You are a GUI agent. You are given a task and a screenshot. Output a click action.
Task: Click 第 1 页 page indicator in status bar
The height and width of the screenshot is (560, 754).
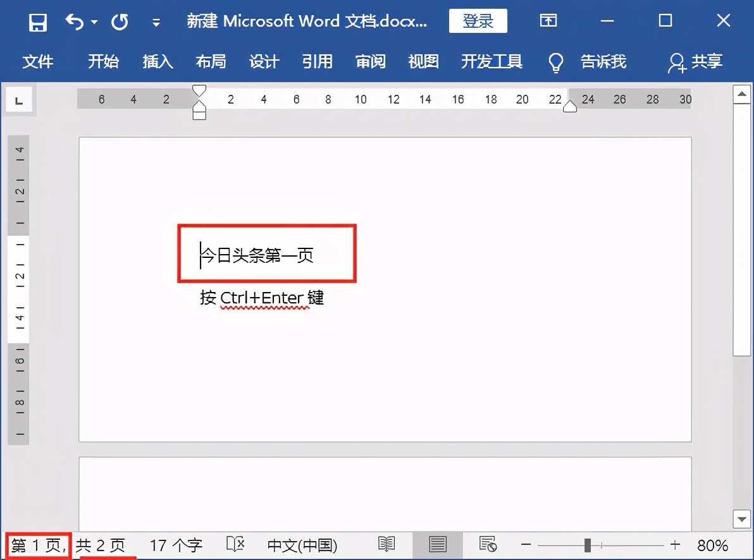[39, 545]
